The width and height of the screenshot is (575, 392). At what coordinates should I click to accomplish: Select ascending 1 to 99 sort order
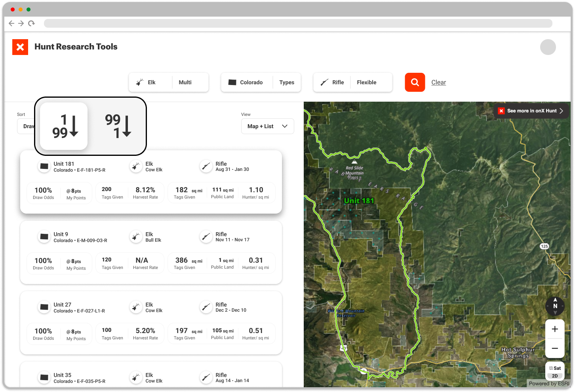tap(64, 126)
